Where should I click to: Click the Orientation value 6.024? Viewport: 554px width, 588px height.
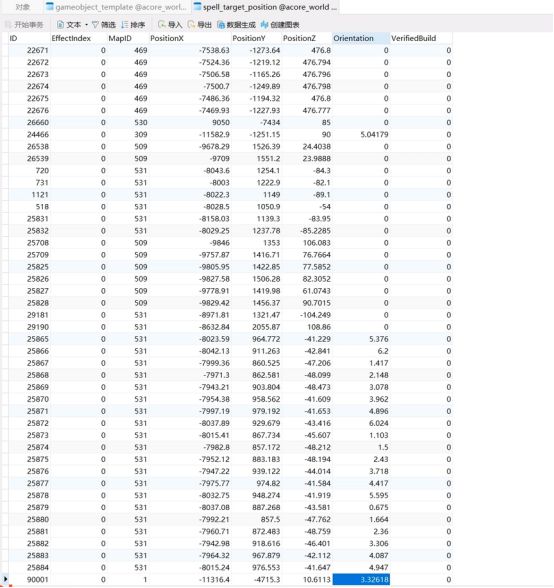pos(378,423)
